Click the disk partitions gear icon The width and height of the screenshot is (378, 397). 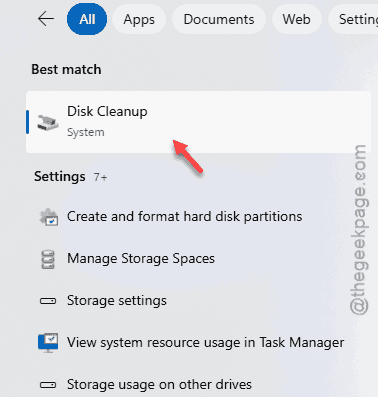pos(49,217)
